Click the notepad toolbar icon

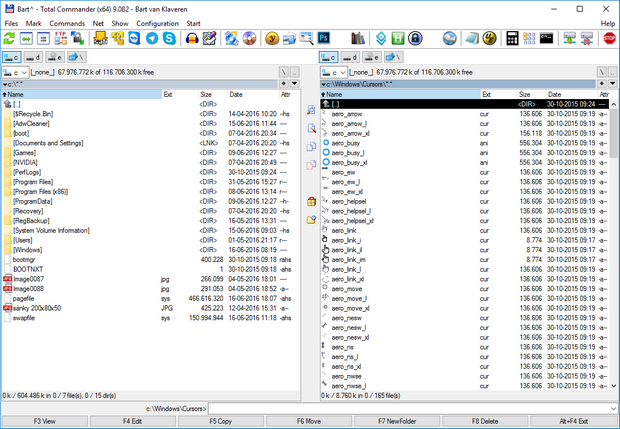[472, 38]
